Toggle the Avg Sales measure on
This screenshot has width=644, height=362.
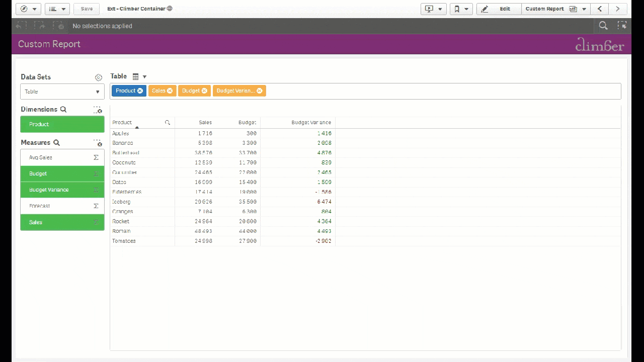pos(62,157)
